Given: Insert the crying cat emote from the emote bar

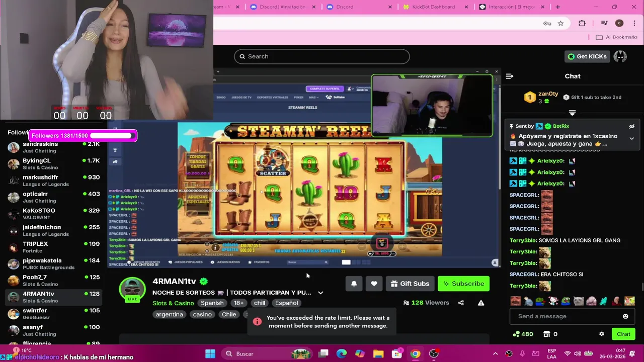Looking at the screenshot, I should point(579,301).
